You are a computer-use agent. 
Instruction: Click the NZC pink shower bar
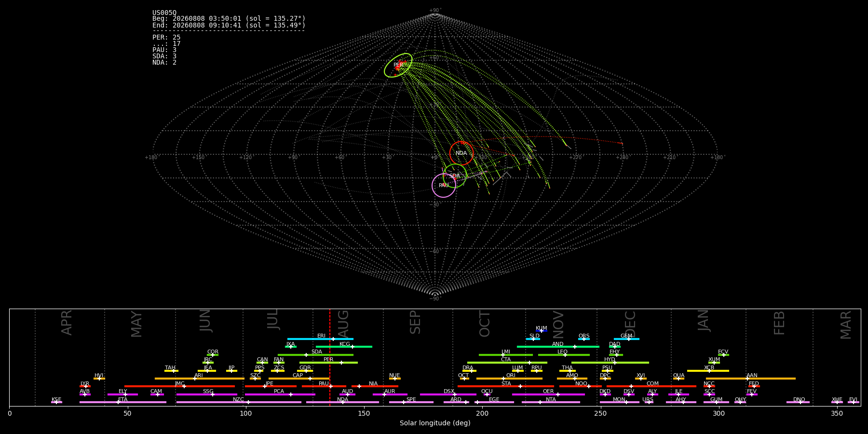click(x=239, y=402)
